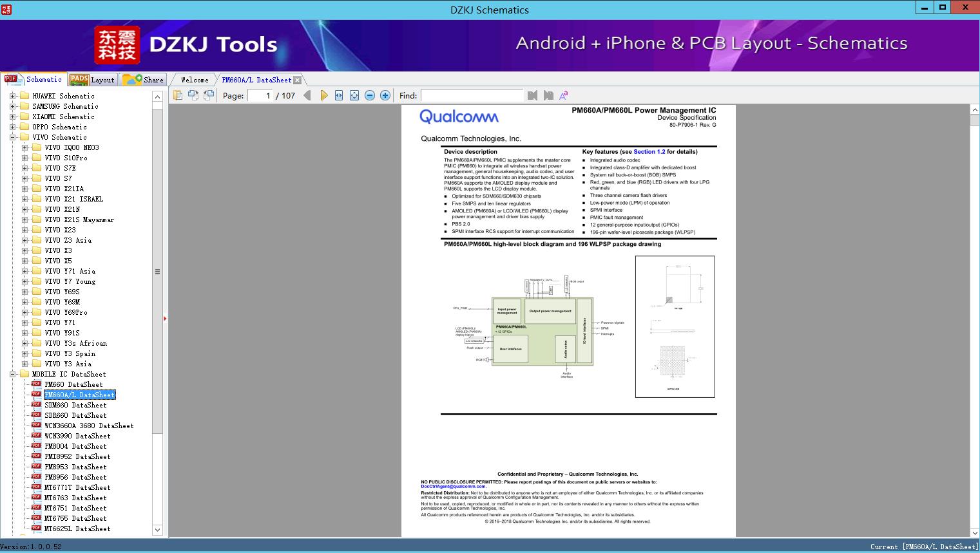Select the VIVO Y69Pro folder
Image resolution: width=980 pixels, height=553 pixels.
(66, 312)
